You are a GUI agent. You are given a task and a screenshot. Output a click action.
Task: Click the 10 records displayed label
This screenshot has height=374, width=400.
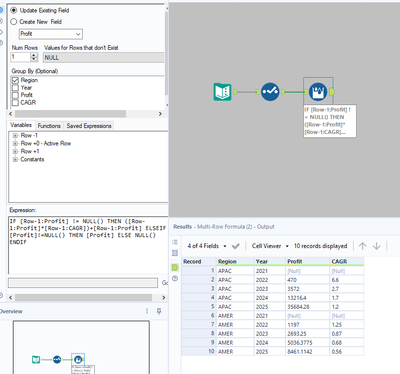pos(320,246)
